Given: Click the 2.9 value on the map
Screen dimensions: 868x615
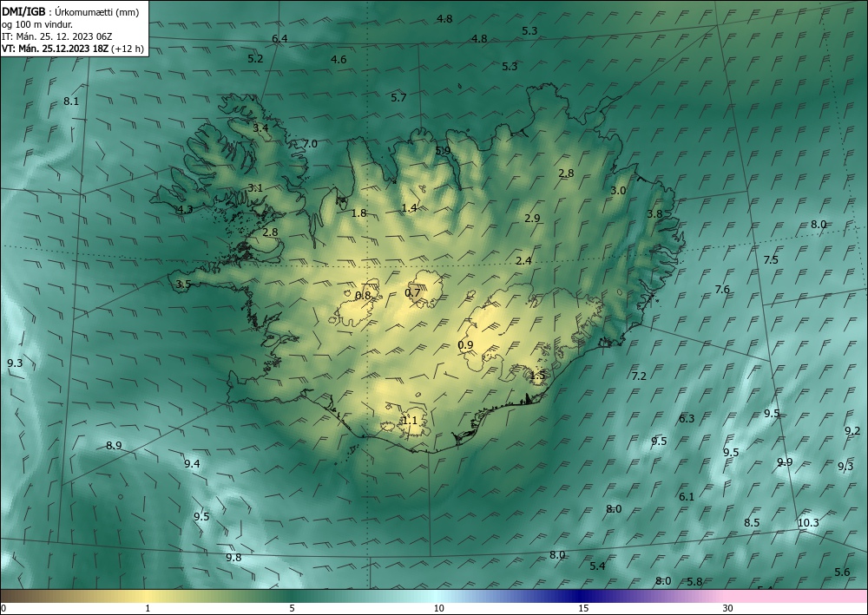Looking at the screenshot, I should [532, 219].
